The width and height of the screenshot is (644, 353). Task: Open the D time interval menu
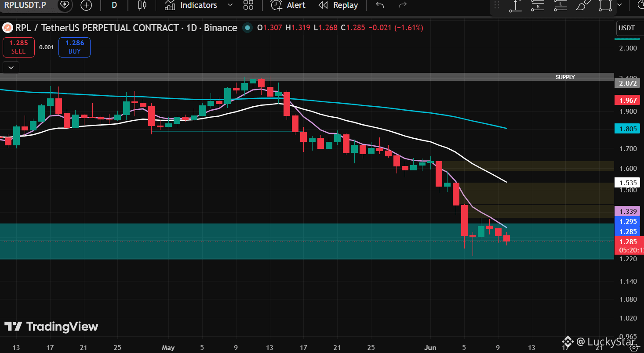tap(114, 5)
